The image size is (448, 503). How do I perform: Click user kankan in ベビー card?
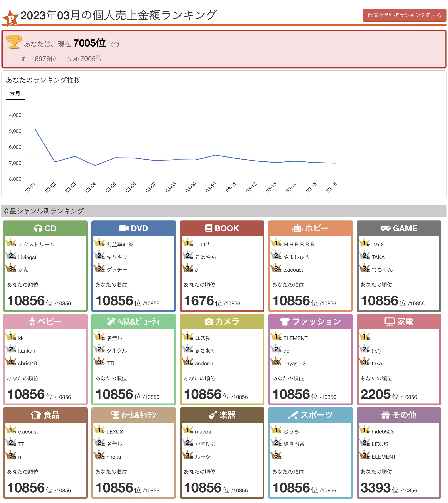pos(27,351)
